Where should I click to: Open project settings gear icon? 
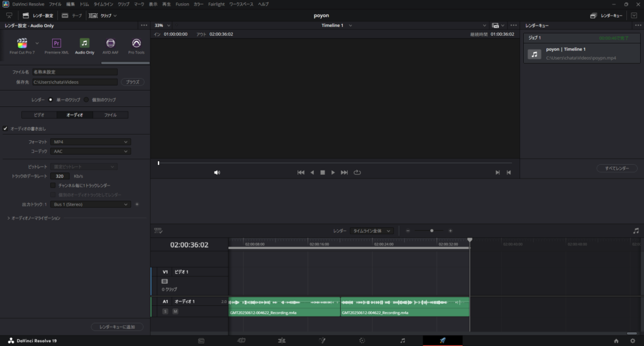tap(633, 340)
